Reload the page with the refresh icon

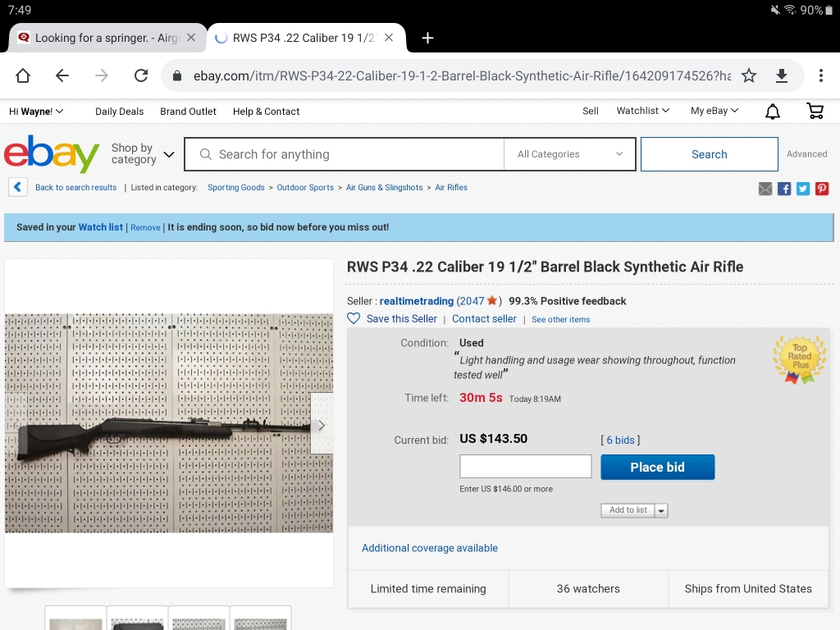(x=141, y=75)
